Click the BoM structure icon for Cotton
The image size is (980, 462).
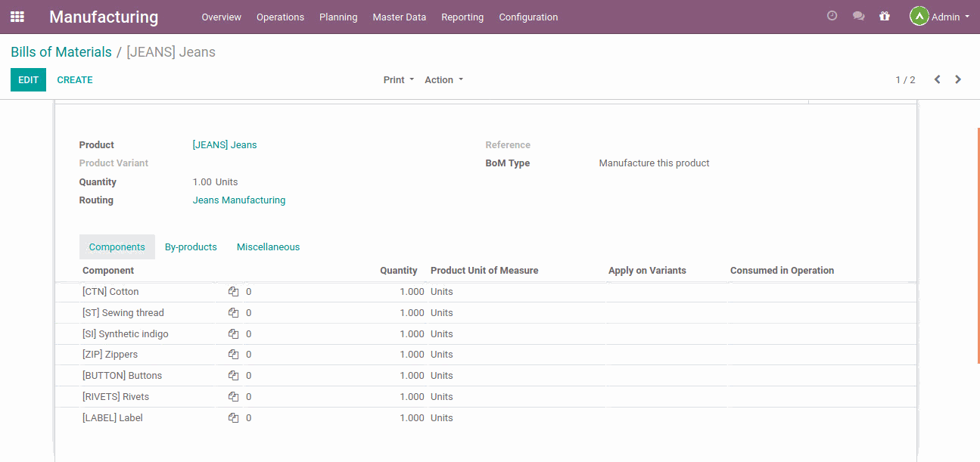coord(233,292)
